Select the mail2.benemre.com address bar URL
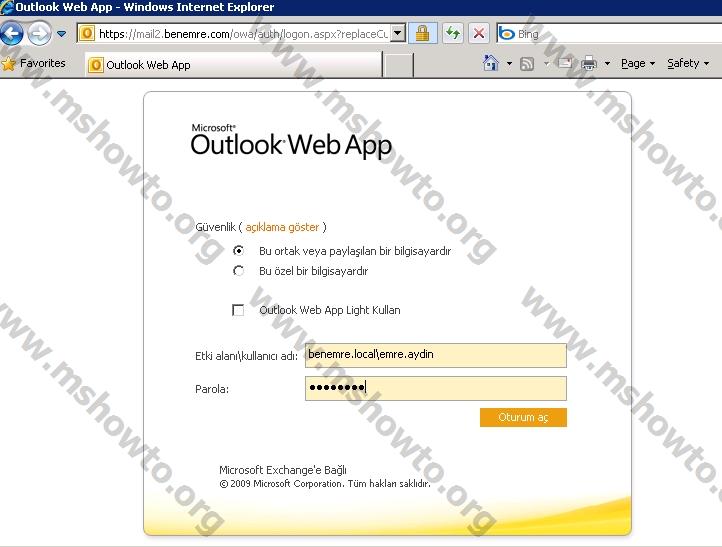 click(243, 34)
